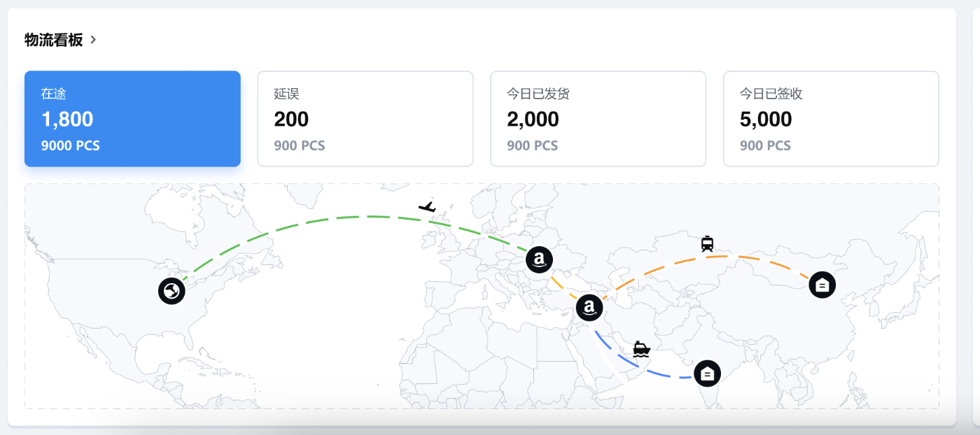Expand the 物流看板 chevron arrow
980x435 pixels.
pos(93,40)
